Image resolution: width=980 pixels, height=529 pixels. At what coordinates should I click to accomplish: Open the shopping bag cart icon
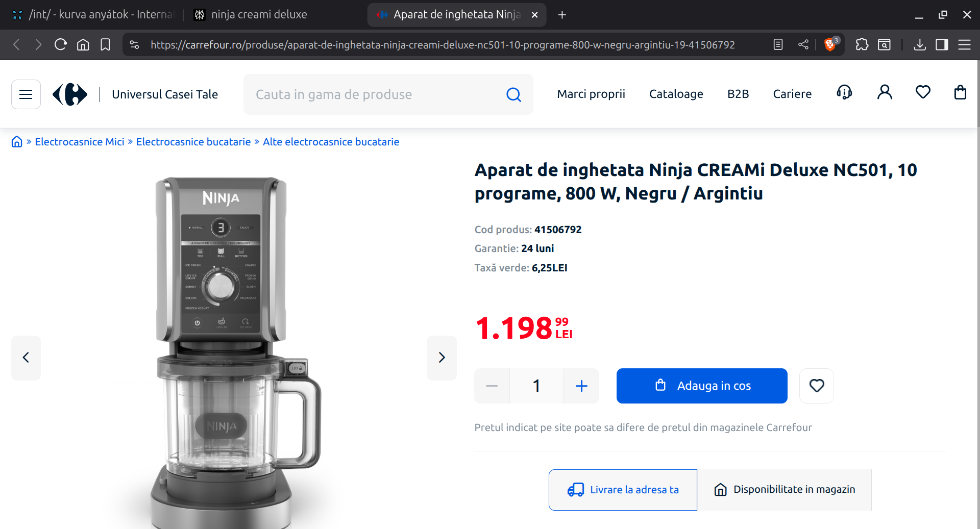tap(960, 92)
